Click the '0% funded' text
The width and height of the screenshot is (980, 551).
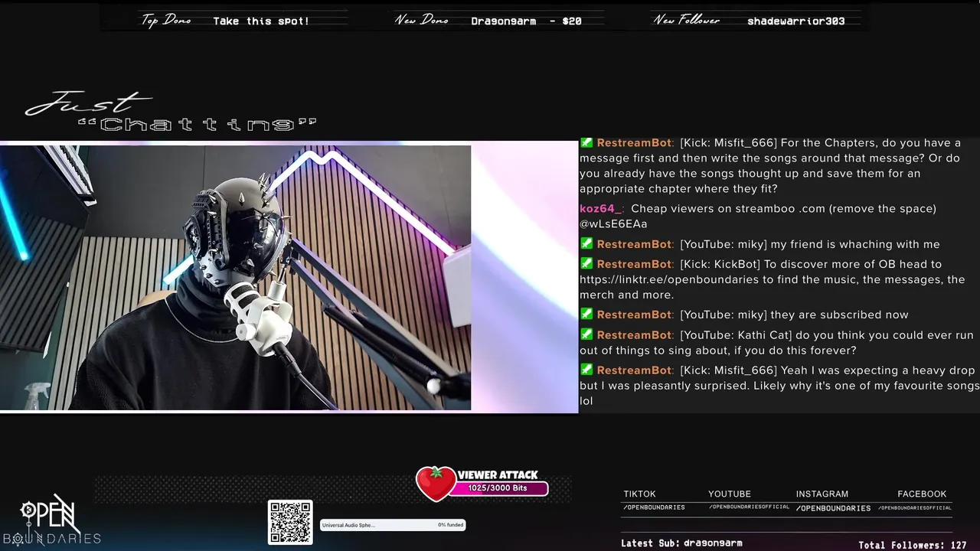[x=451, y=525]
